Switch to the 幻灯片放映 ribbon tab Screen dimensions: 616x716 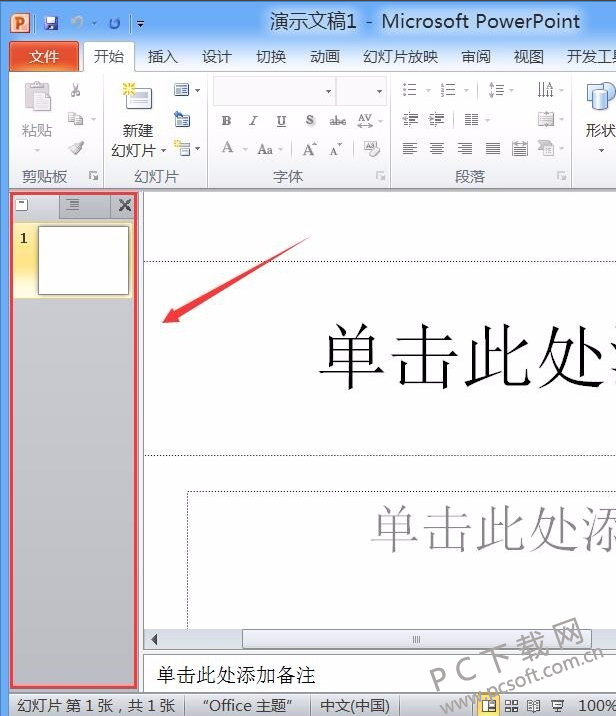coord(400,57)
